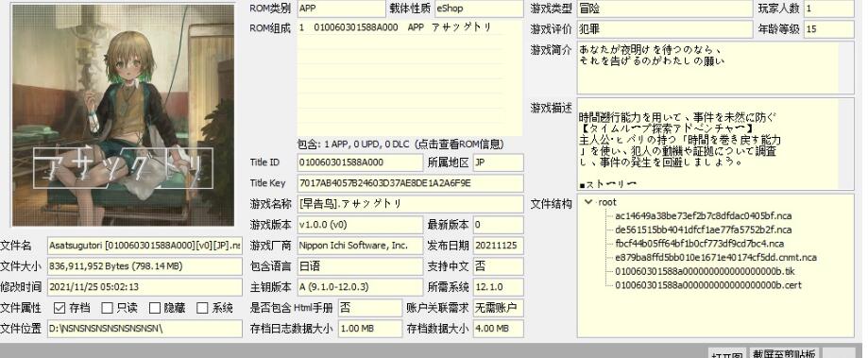This screenshot has width=868, height=358.
Task: Click the 支持中文 field showing 否
Action: [x=498, y=266]
